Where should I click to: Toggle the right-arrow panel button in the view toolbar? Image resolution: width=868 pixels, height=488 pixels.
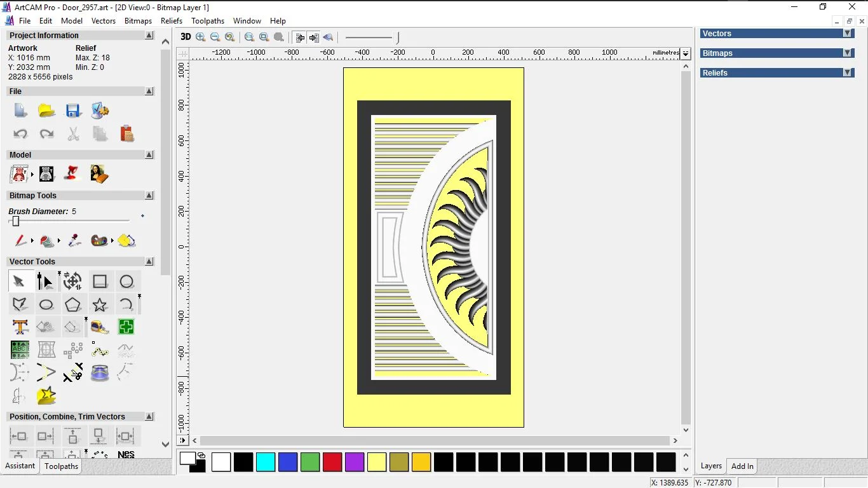pyautogui.click(x=314, y=37)
